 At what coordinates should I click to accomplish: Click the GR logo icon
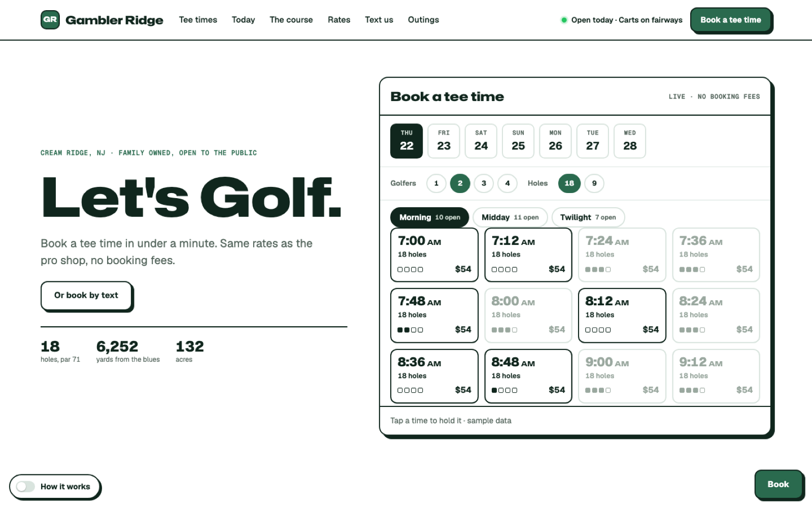(50, 20)
